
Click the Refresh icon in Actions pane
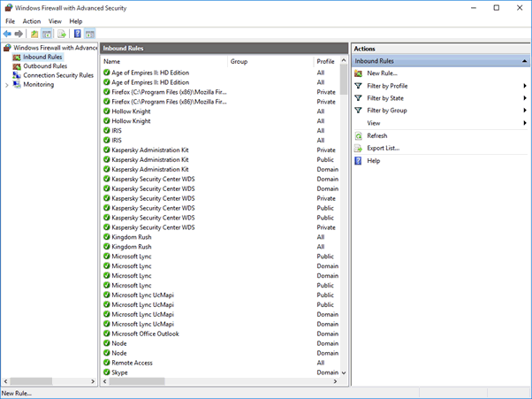358,136
